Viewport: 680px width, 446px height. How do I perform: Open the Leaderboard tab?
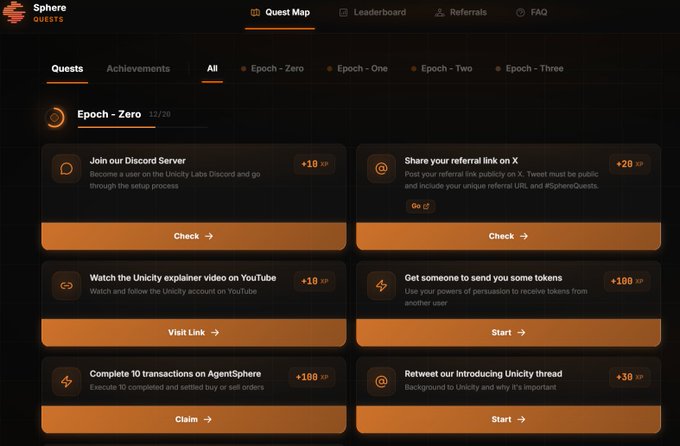[x=373, y=13]
